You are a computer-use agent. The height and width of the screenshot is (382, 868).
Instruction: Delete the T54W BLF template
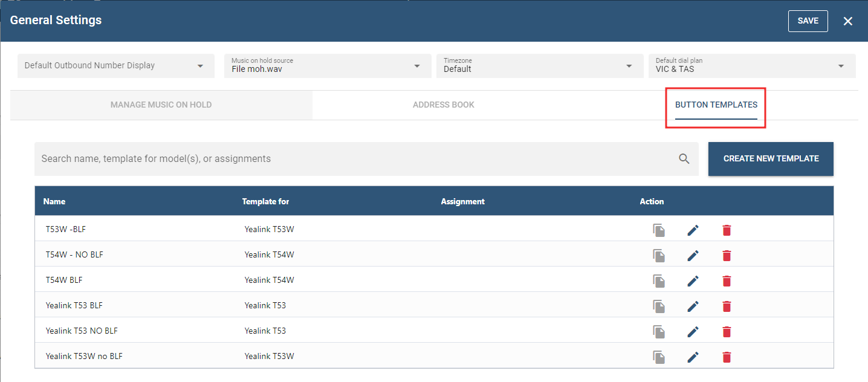(727, 281)
